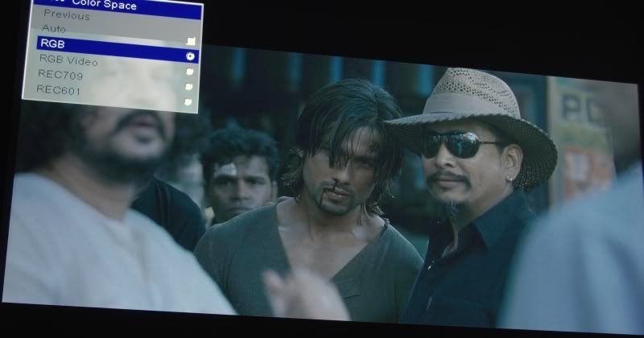Select the Previous menu entry

point(67,15)
